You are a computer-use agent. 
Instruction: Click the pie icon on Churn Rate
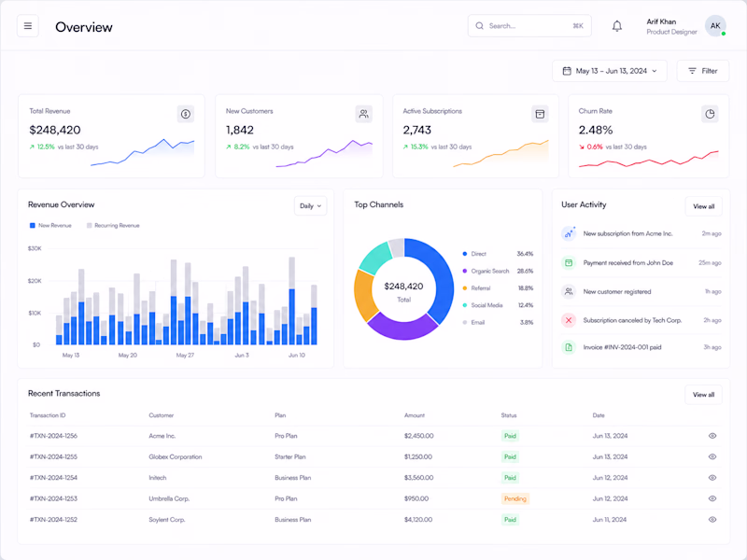click(x=710, y=114)
